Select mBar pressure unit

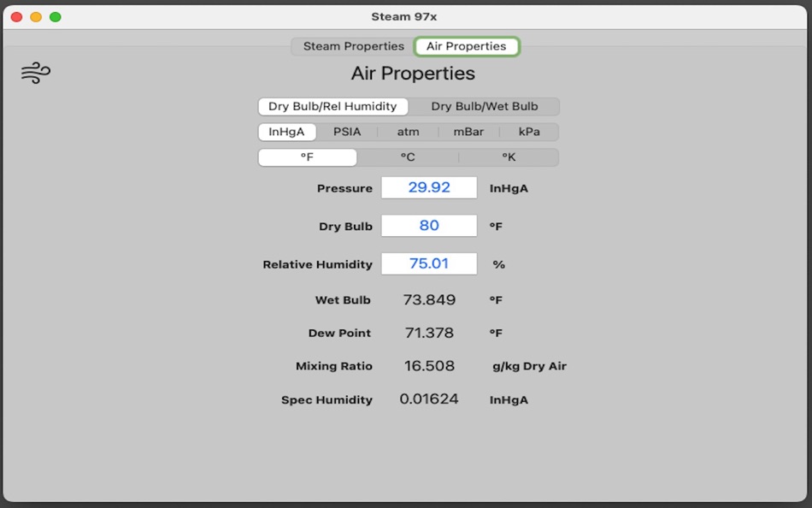pos(468,132)
